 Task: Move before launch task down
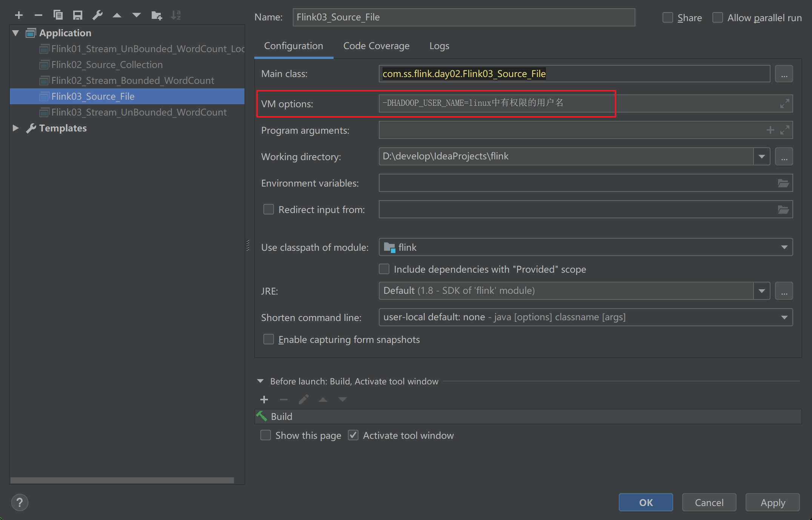(x=343, y=400)
